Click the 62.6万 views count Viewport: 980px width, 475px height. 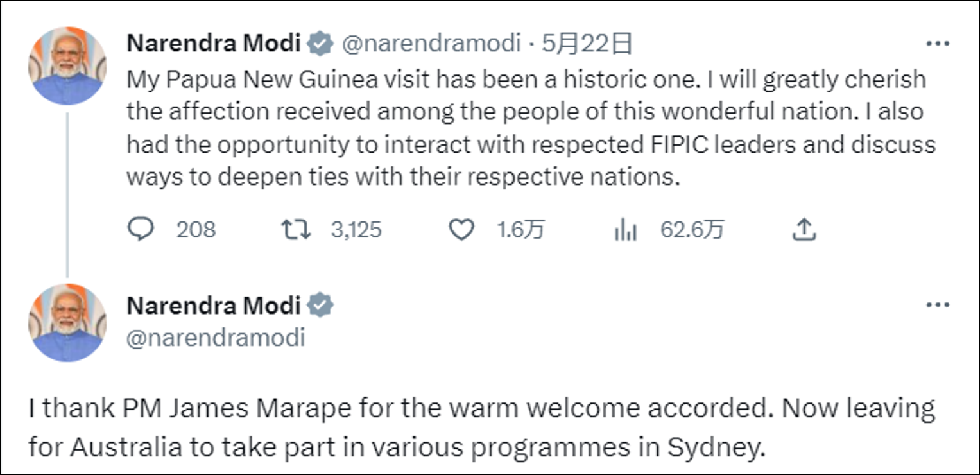(692, 230)
